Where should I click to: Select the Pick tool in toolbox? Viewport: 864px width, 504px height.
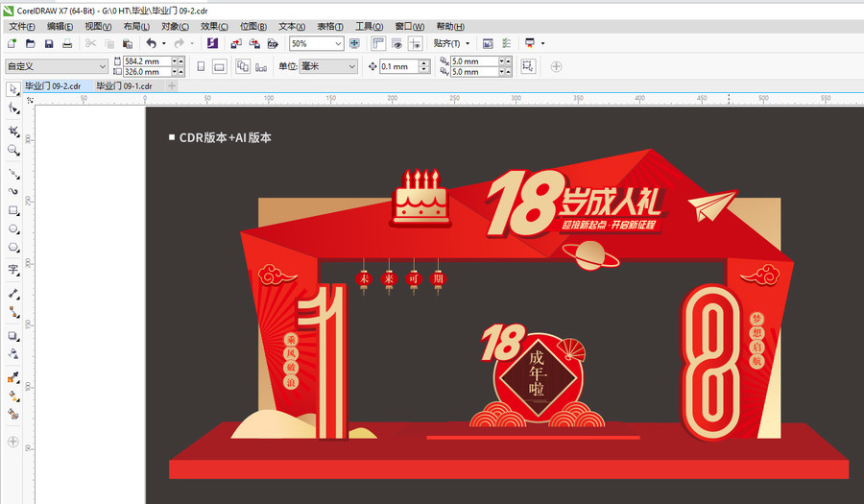(x=13, y=88)
